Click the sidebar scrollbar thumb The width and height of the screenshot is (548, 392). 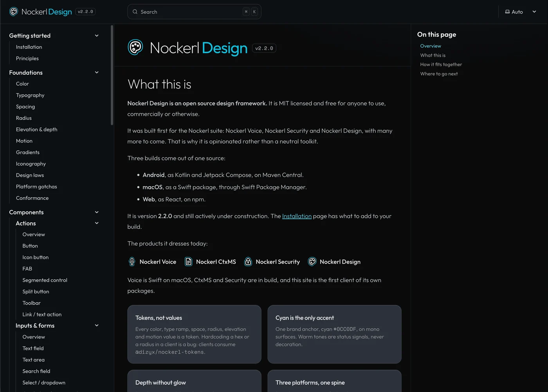112,75
